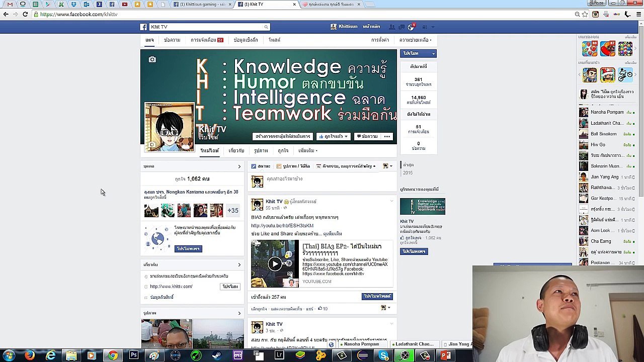Open the Insights tab in admin bar
The image size is (644, 362).
click(246, 40)
